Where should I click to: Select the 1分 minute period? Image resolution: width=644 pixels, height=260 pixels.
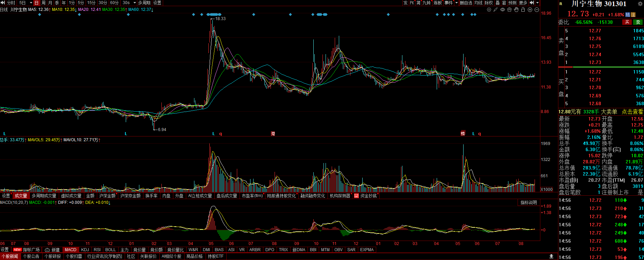(x=72, y=3)
